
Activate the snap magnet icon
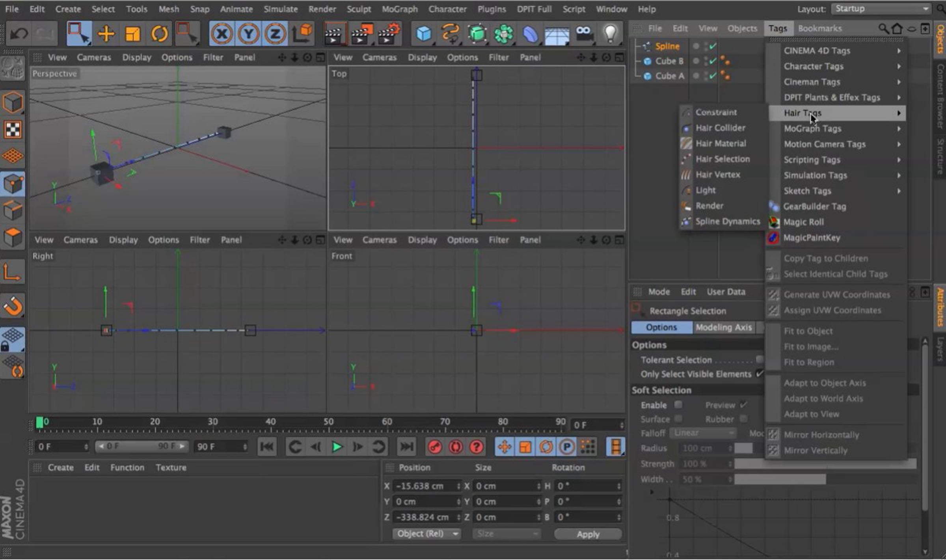[x=13, y=306]
